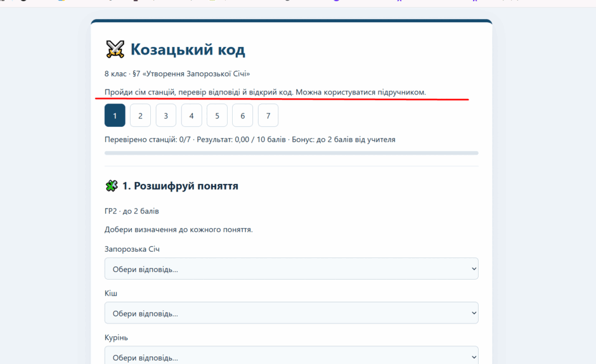The image size is (596, 364).
Task: Click the green puzzle icon near heading
Action: [112, 186]
